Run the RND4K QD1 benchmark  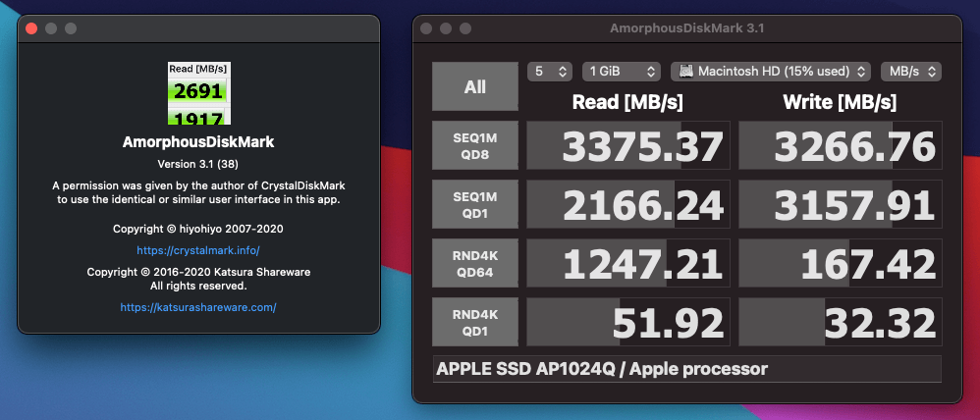[x=475, y=321]
